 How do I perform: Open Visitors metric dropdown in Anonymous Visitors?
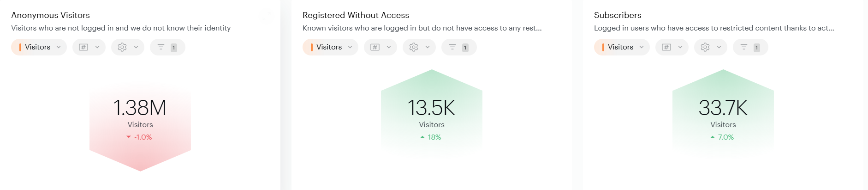pyautogui.click(x=39, y=47)
